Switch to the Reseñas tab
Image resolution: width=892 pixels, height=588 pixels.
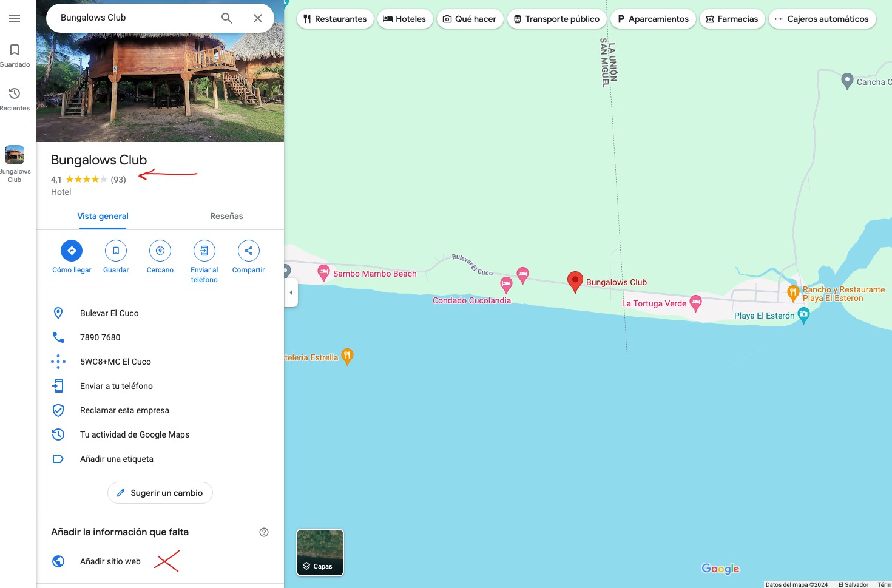tap(226, 217)
